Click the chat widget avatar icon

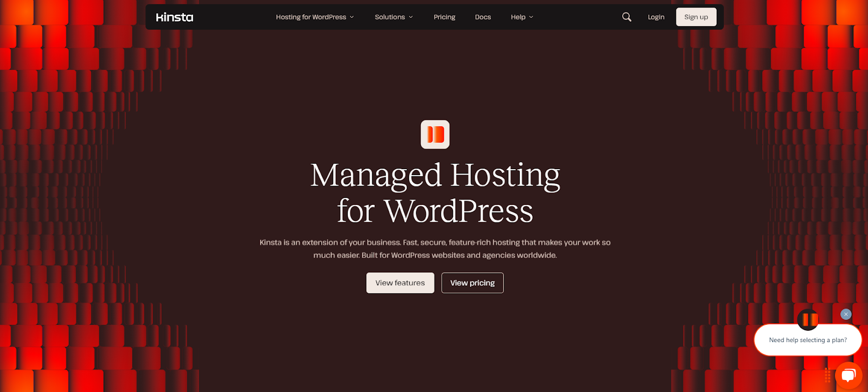[x=808, y=319]
